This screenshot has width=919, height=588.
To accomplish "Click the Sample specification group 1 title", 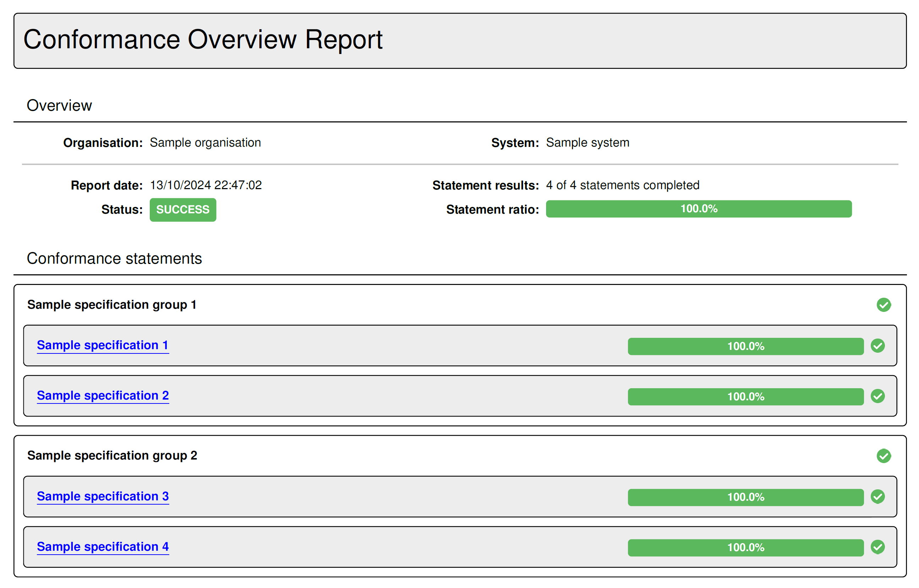I will pos(112,305).
